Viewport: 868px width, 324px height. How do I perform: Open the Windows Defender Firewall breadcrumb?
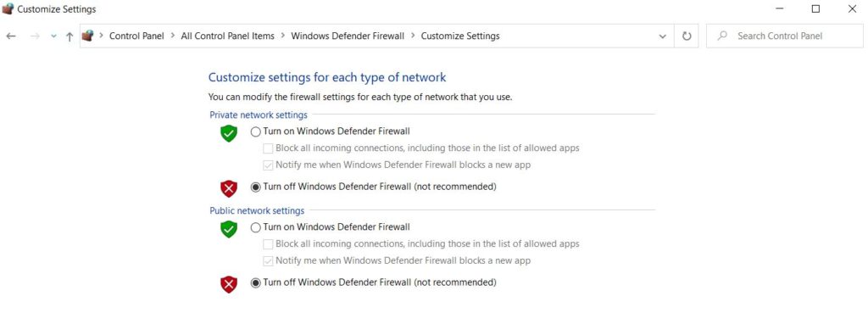(348, 36)
